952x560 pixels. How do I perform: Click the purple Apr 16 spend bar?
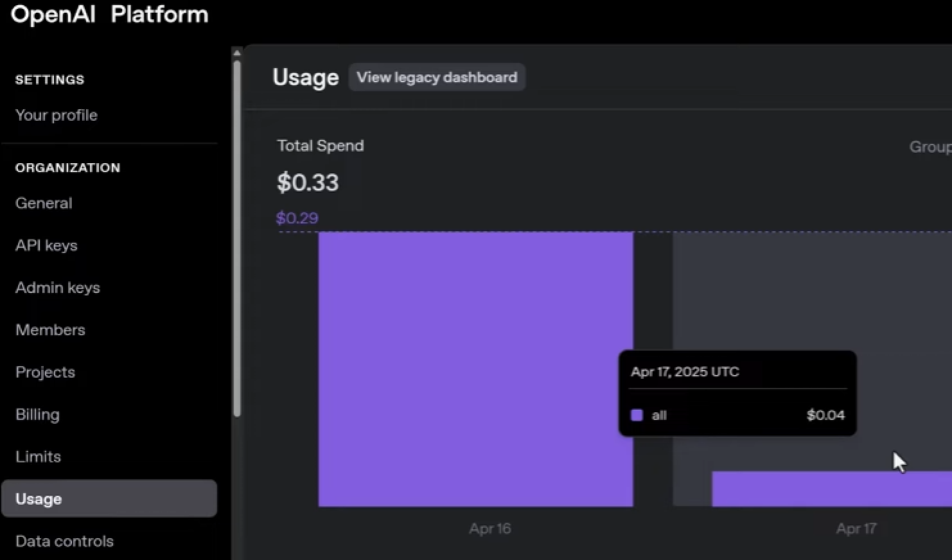pos(476,369)
